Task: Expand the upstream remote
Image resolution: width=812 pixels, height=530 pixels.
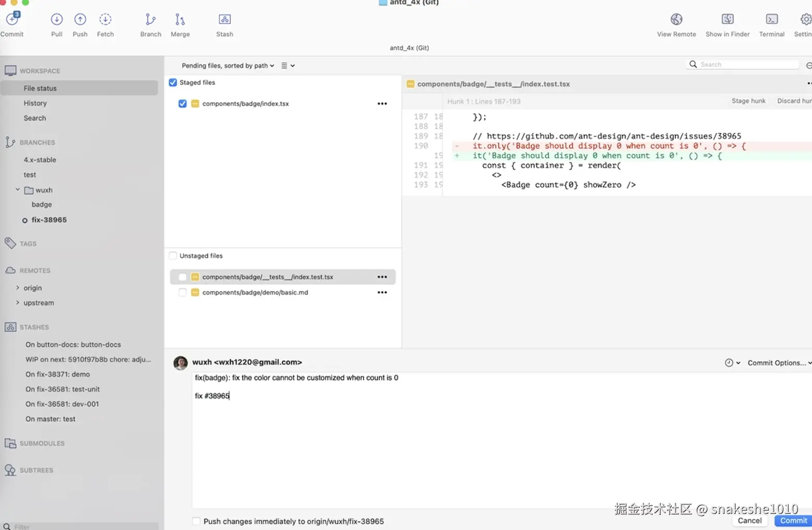Action: pos(18,303)
